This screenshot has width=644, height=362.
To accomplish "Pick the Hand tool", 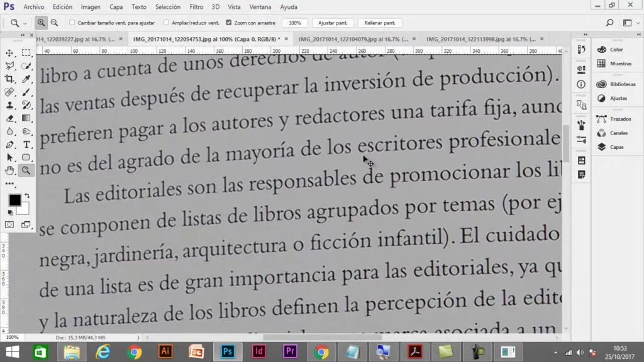I will pos(9,170).
